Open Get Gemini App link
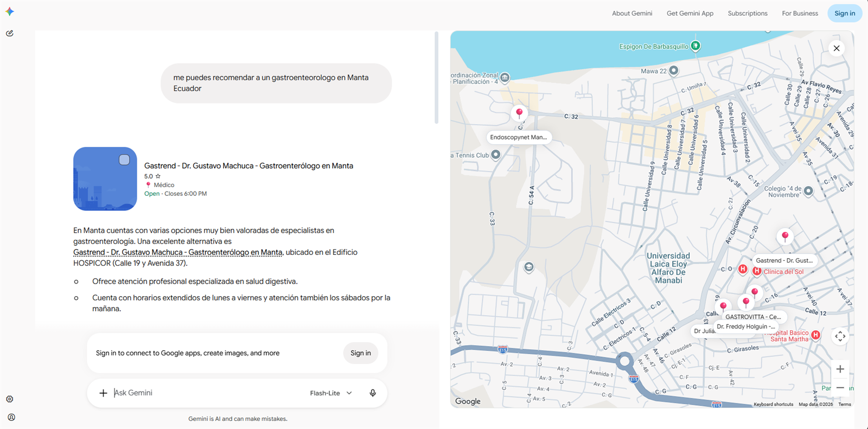Screen dimensions: 868x429 pyautogui.click(x=690, y=13)
